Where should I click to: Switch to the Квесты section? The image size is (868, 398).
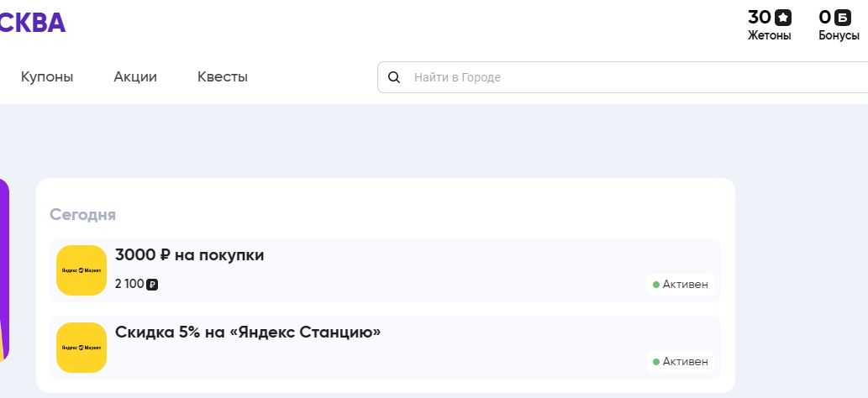click(x=223, y=77)
